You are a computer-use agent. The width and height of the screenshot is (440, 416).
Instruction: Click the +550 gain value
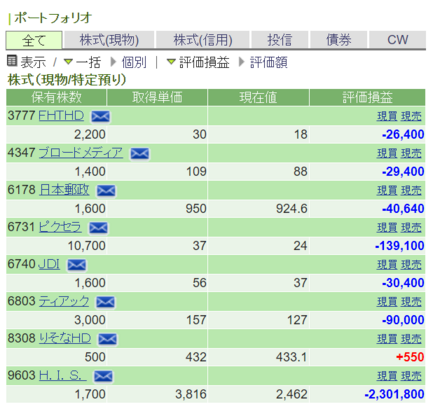point(410,357)
